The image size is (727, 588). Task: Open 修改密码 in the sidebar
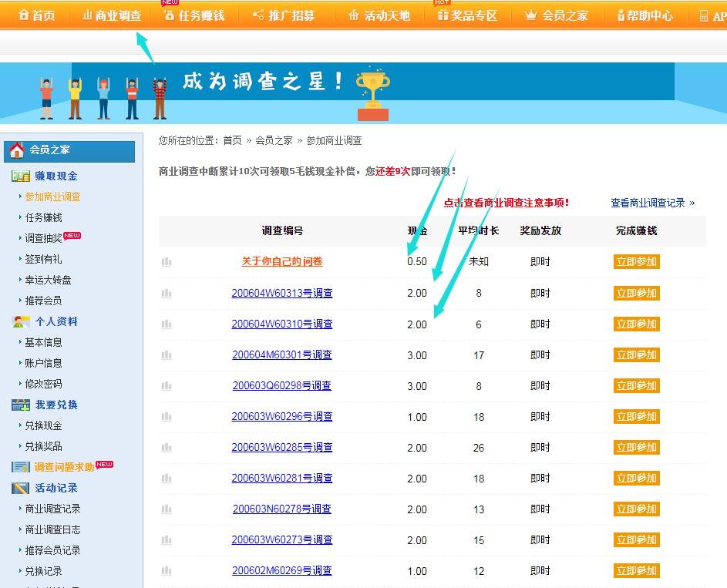(43, 385)
